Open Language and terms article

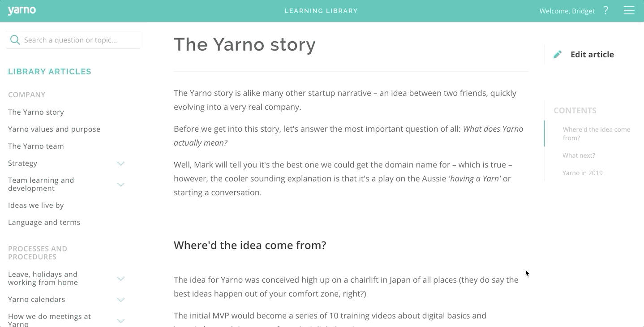[44, 222]
